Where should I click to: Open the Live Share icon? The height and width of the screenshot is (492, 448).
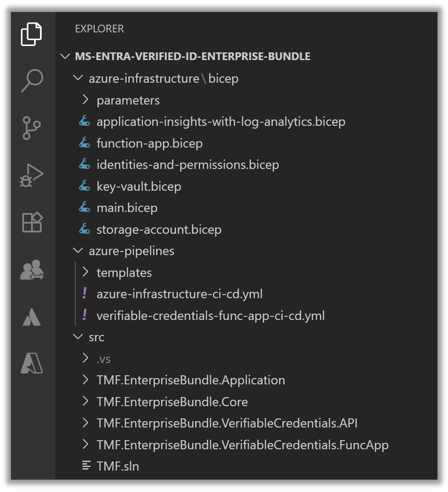[32, 270]
